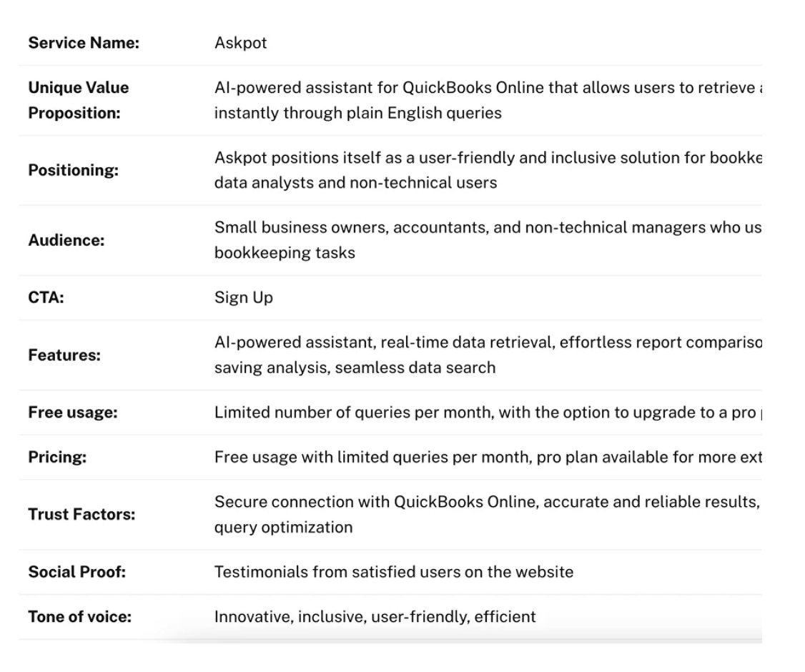Viewport: 805px width, 672px height.
Task: Click the "Service Name:" row label
Action: tap(84, 43)
